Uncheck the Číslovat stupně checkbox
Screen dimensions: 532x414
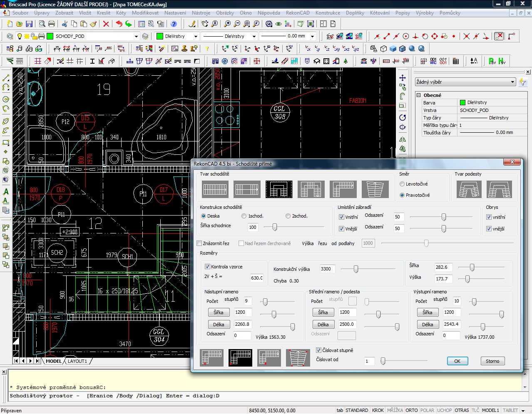click(319, 350)
